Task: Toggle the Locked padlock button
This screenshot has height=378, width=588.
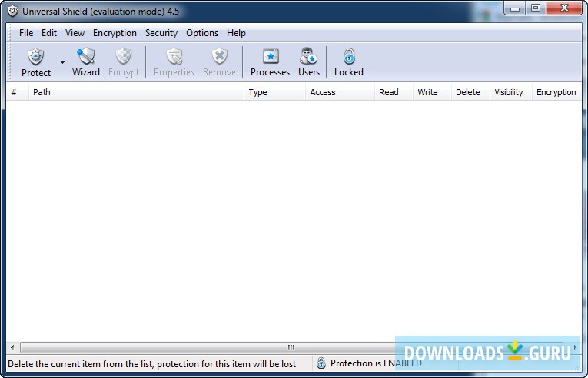Action: click(x=349, y=62)
